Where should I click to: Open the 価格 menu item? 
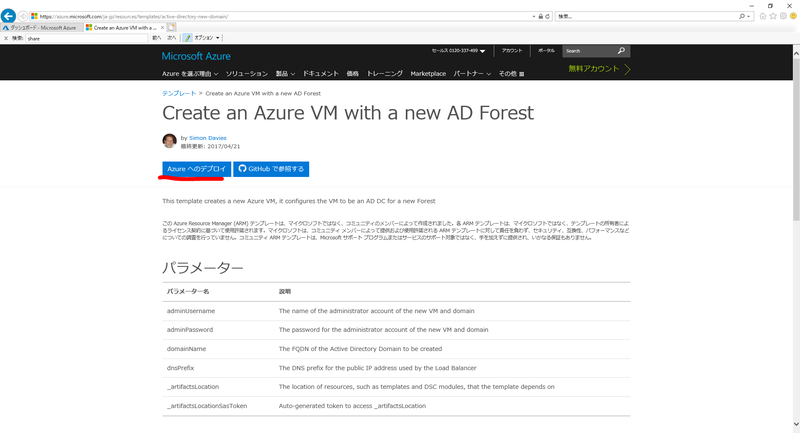pyautogui.click(x=353, y=74)
